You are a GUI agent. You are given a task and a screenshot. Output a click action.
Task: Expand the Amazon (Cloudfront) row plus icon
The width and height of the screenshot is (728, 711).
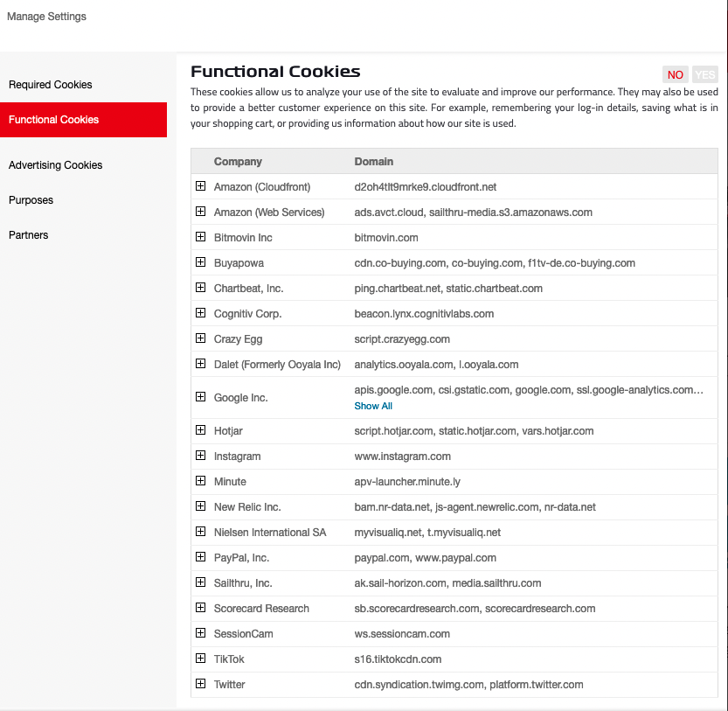tap(200, 186)
